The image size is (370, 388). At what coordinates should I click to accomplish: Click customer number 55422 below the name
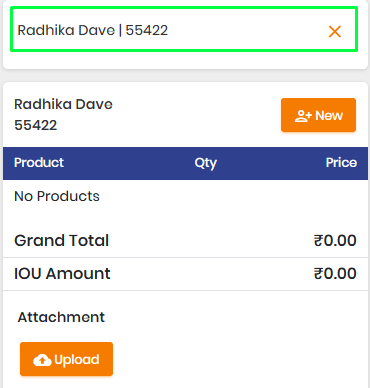point(36,125)
